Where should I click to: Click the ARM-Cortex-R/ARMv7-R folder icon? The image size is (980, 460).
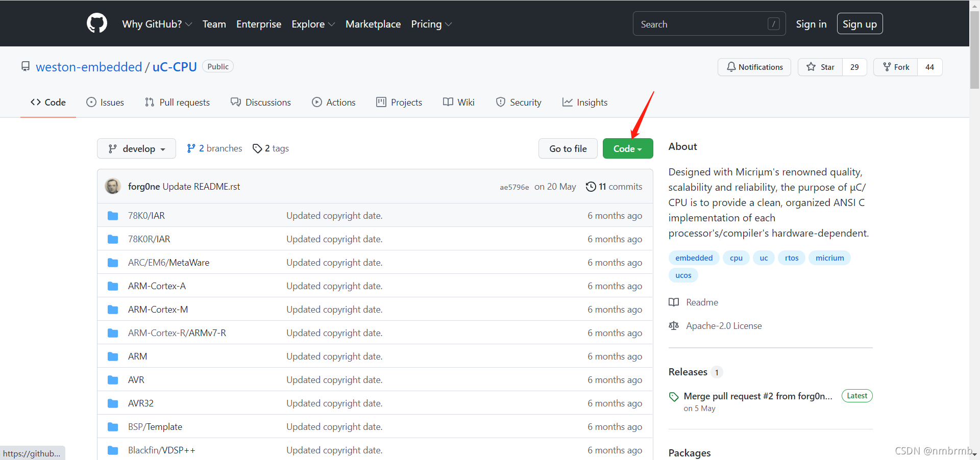(113, 333)
